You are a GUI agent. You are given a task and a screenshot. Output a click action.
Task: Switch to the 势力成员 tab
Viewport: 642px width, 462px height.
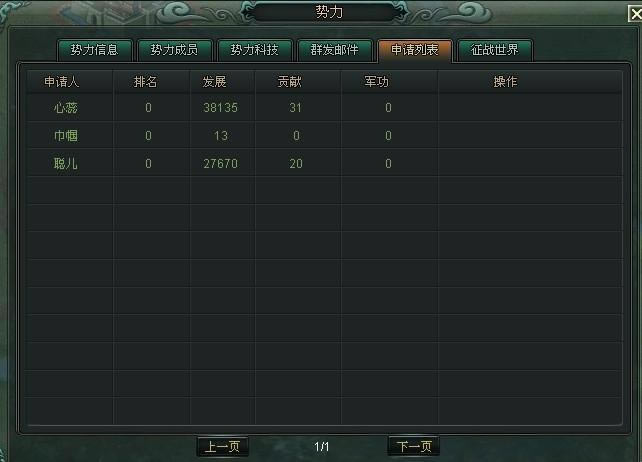coord(174,50)
